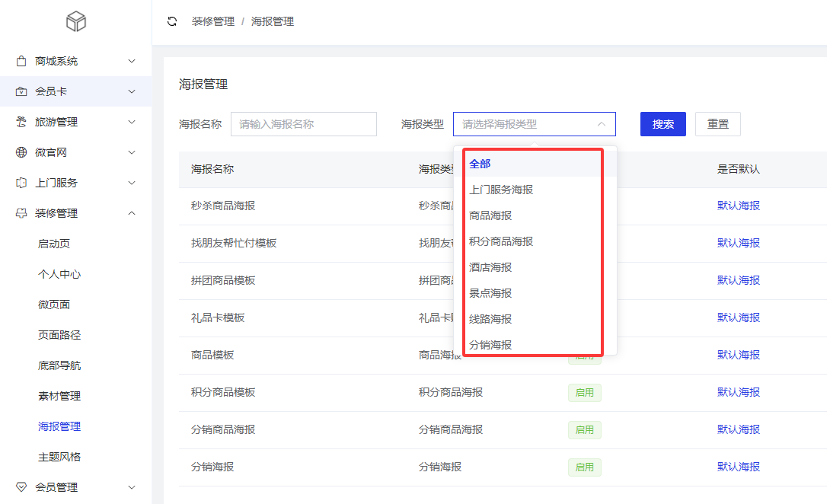Type in the 海报名称 input field
Screen dimensions: 830x504
303,124
